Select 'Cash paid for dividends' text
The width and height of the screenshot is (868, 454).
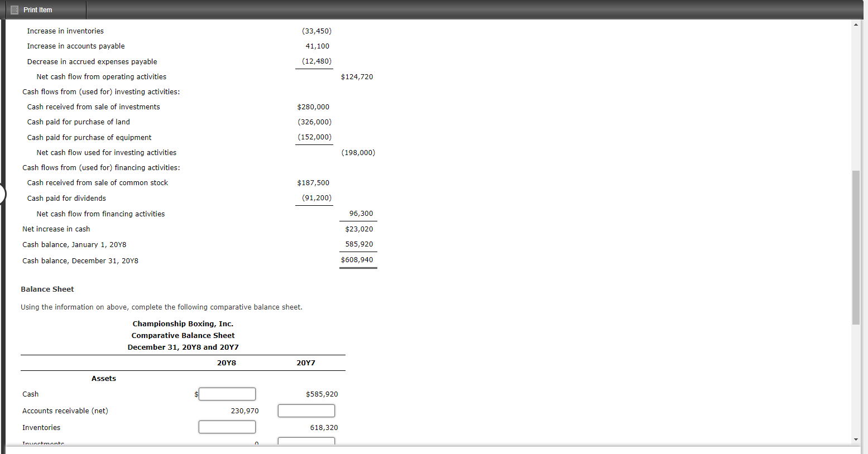[x=66, y=199]
